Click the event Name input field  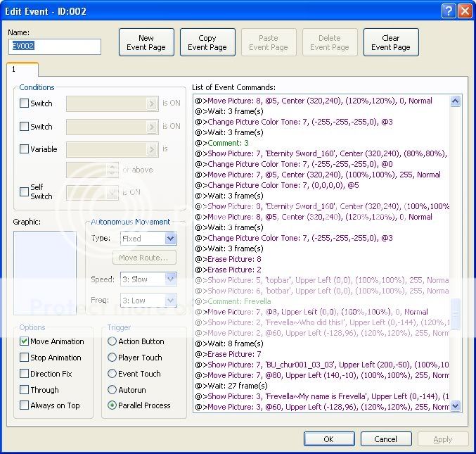[55, 46]
